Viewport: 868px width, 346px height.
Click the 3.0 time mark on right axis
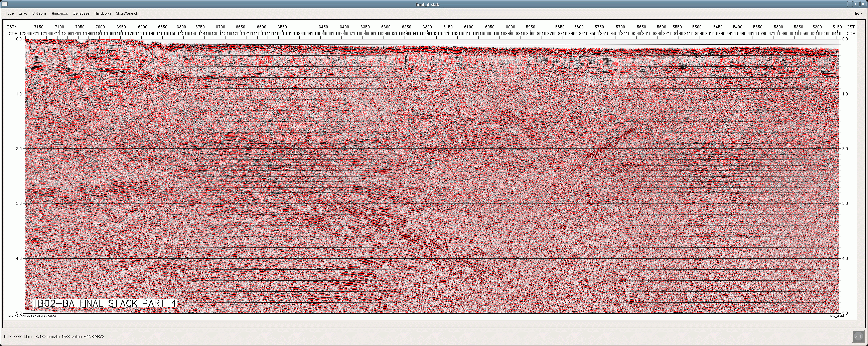tap(845, 204)
